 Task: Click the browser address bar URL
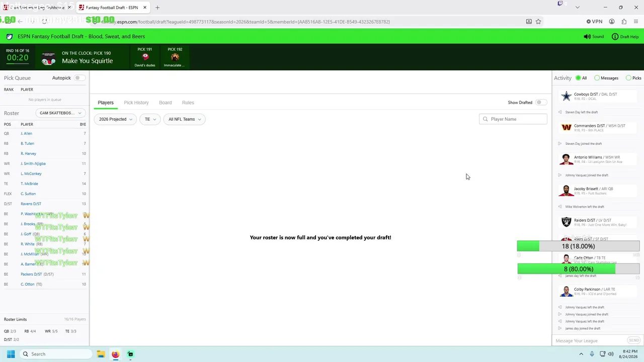[x=246, y=22]
